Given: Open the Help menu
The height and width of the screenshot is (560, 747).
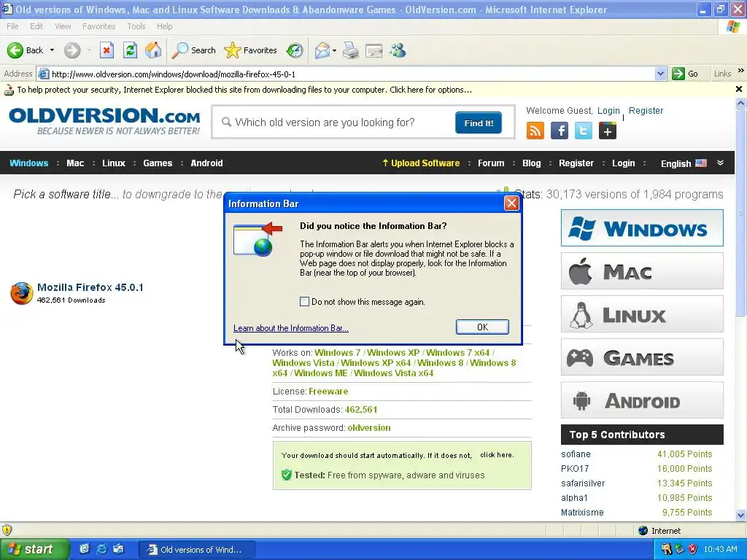Looking at the screenshot, I should 164,26.
